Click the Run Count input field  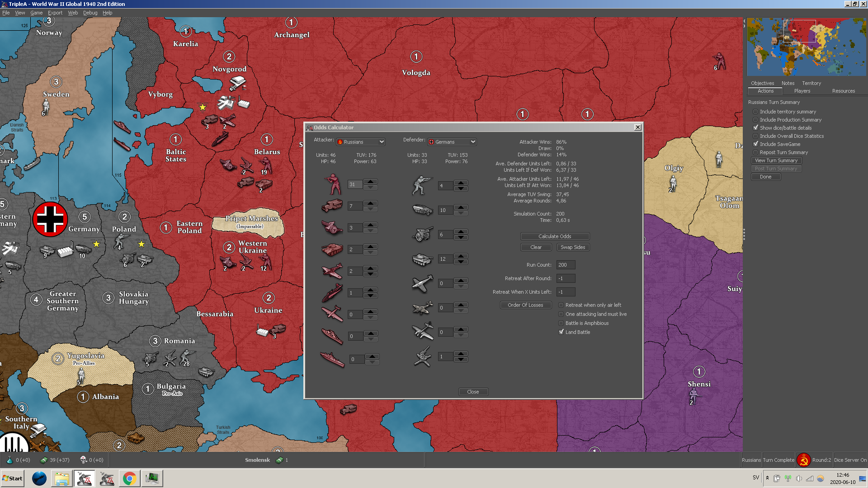[566, 265]
